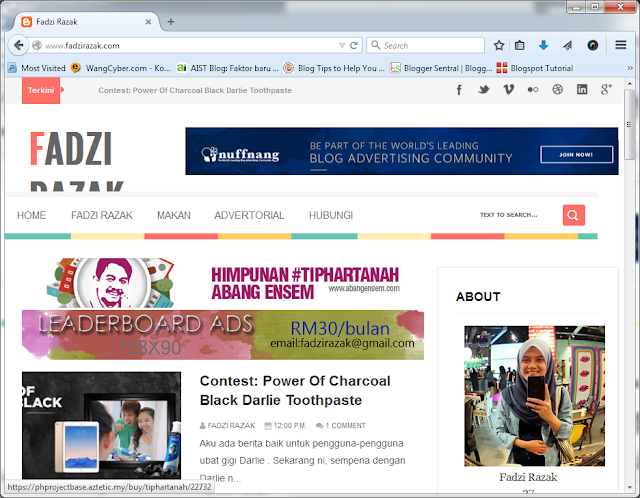Click the paper plane toolbar icon
This screenshot has width=640, height=498.
567,45
